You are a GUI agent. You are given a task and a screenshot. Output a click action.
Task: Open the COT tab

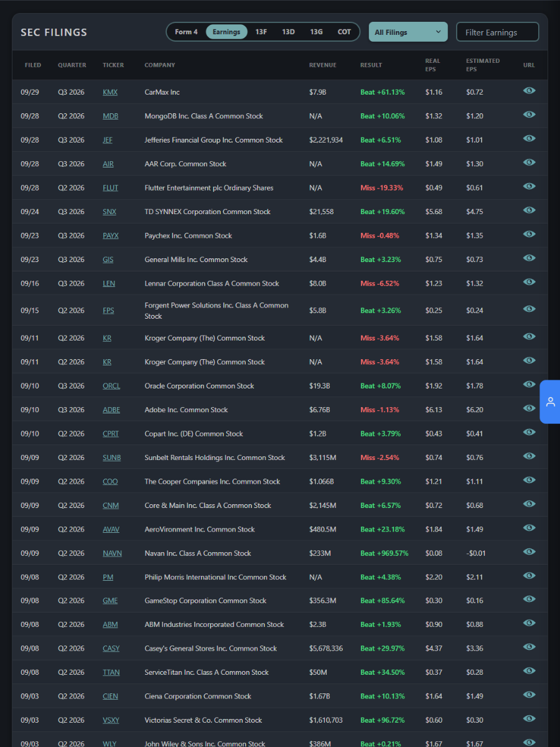click(x=344, y=32)
